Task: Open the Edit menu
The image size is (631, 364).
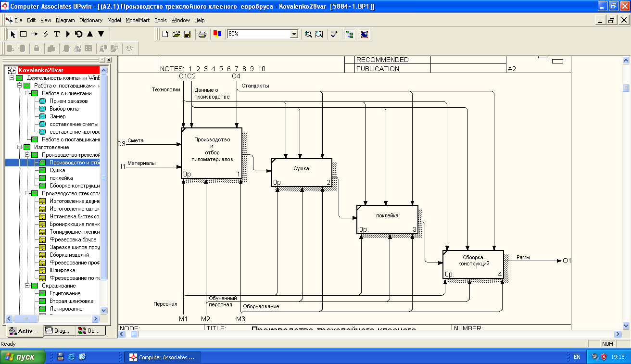Action: pos(31,20)
